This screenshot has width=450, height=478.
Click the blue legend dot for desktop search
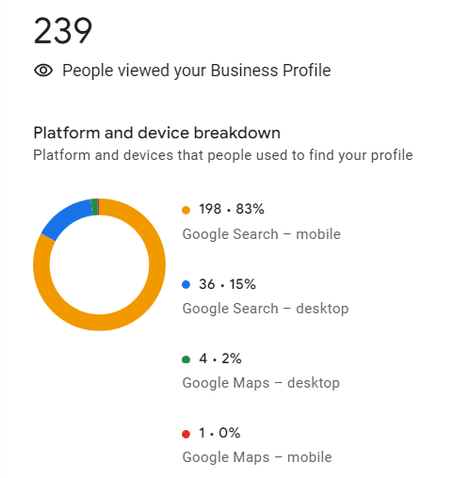(x=186, y=285)
